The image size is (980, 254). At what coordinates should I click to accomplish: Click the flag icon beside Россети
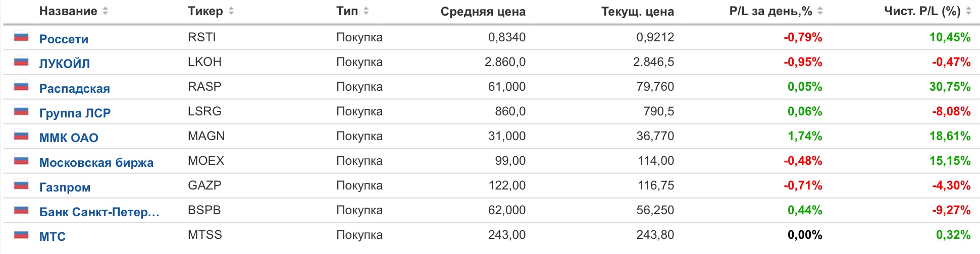coord(21,37)
